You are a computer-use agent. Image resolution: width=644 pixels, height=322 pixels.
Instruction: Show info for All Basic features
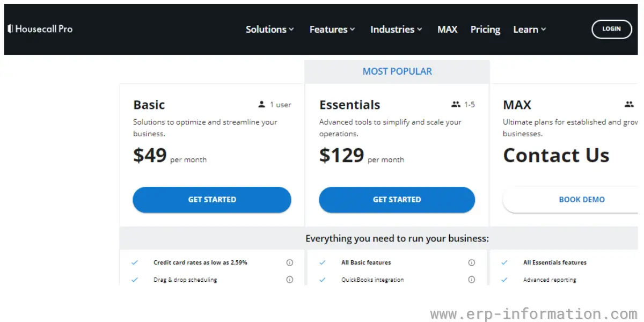coord(472,262)
